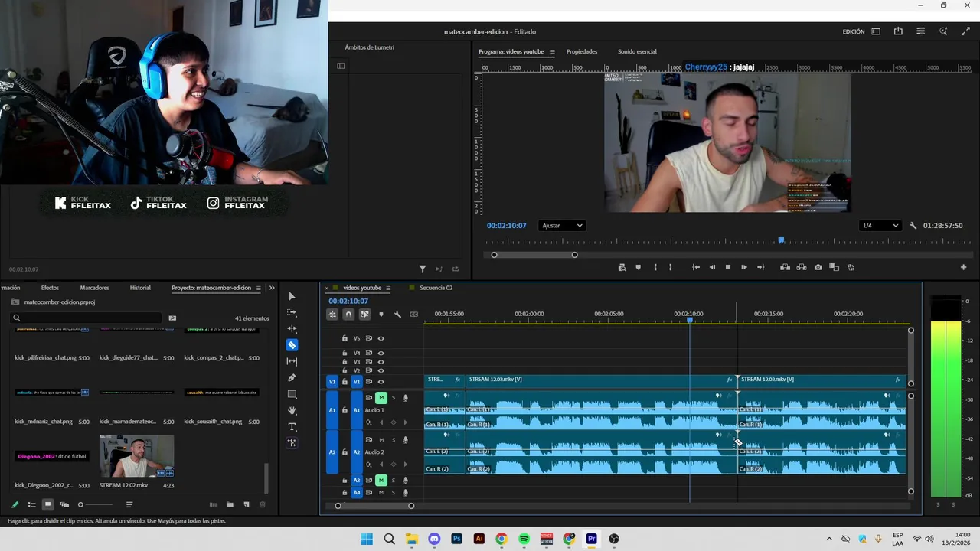Image resolution: width=980 pixels, height=551 pixels.
Task: Select the Slip tool
Action: 292,361
